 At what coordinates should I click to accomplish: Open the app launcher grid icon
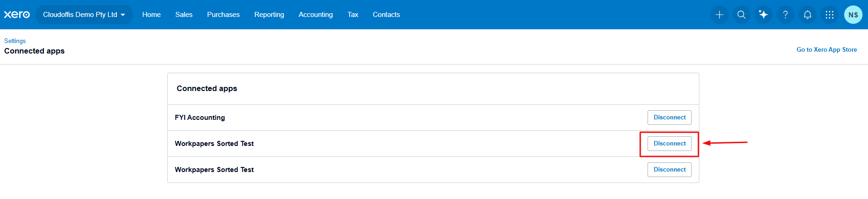(x=830, y=15)
